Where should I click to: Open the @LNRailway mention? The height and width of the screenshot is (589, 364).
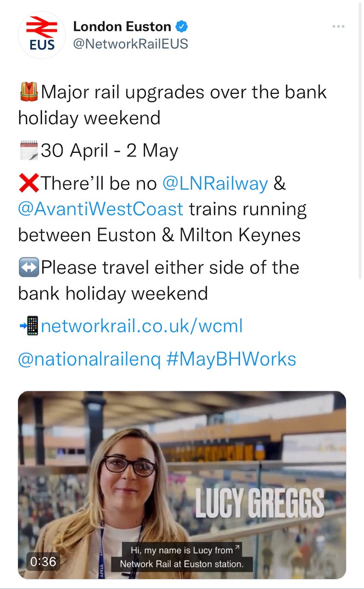[x=215, y=184]
